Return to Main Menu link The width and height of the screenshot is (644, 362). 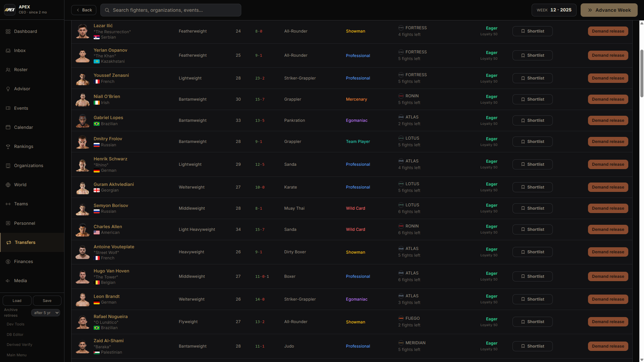click(x=17, y=355)
